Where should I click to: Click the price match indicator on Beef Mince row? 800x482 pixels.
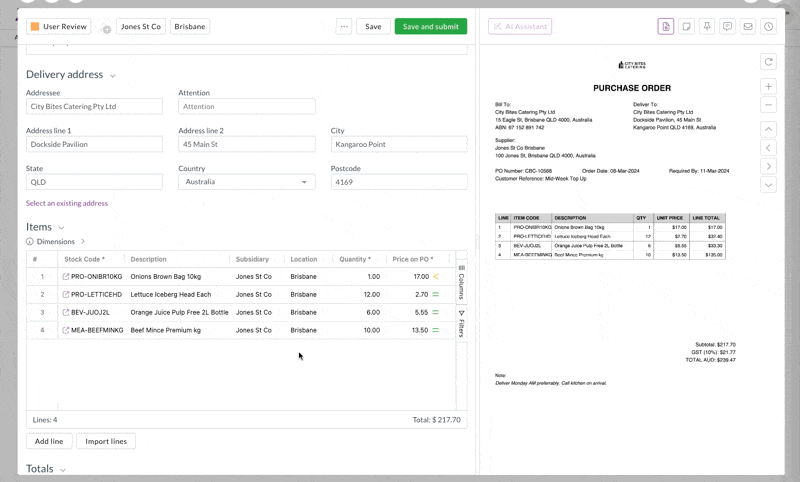point(436,330)
